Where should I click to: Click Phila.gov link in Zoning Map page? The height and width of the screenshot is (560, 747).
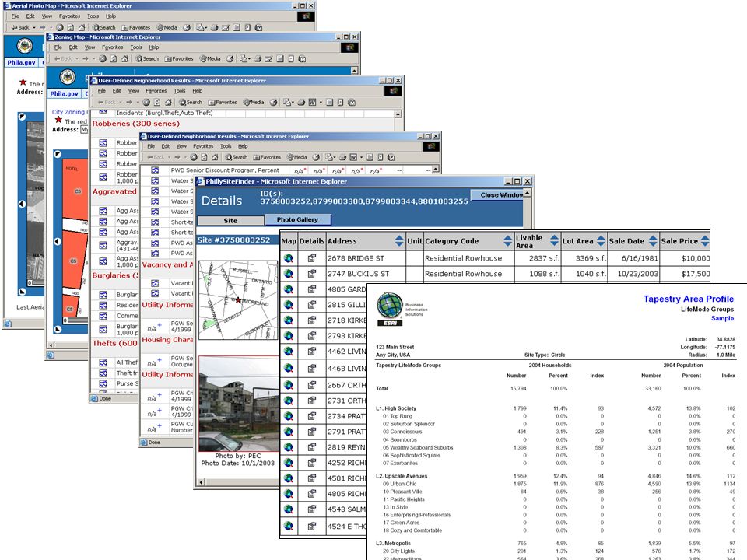click(65, 93)
